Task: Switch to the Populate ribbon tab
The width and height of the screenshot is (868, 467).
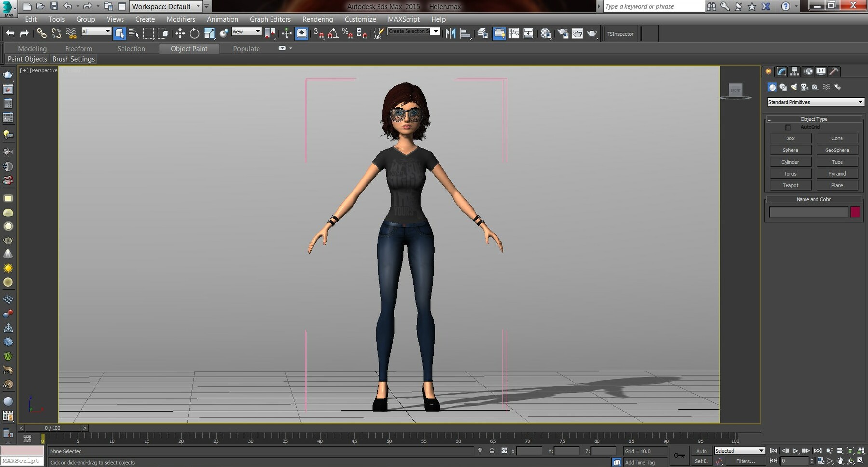Action: (246, 48)
